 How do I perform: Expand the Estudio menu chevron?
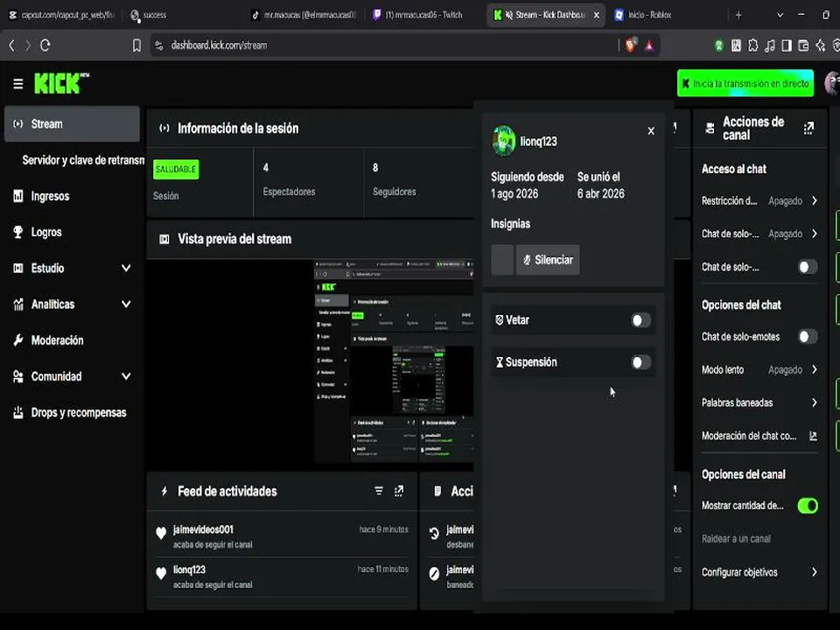pos(126,268)
